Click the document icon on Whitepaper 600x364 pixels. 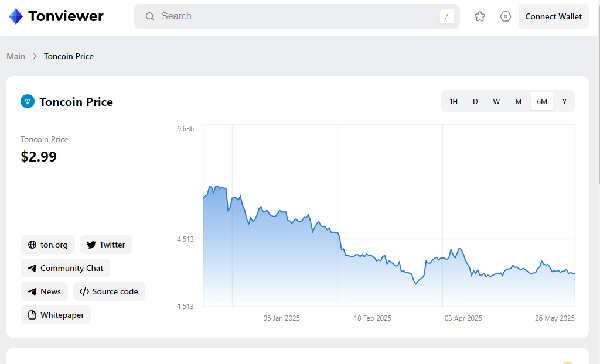pyautogui.click(x=33, y=315)
